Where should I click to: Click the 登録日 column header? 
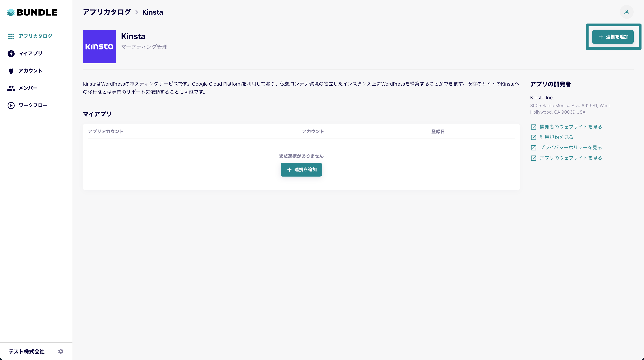(x=438, y=131)
